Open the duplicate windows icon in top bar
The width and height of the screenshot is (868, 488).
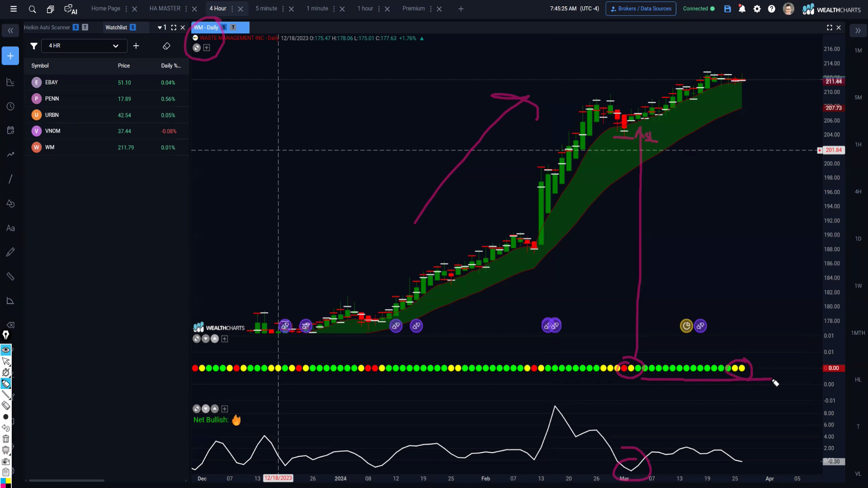pyautogui.click(x=50, y=9)
